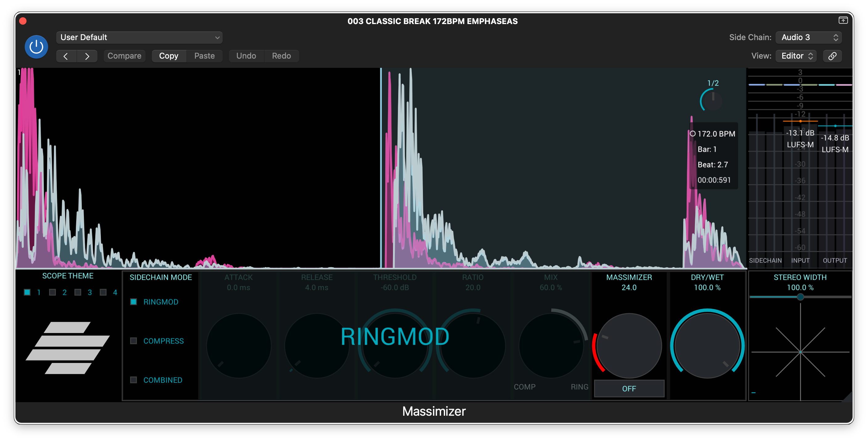Click the Dry/Wet knob
This screenshot has height=441, width=868.
pyautogui.click(x=707, y=346)
